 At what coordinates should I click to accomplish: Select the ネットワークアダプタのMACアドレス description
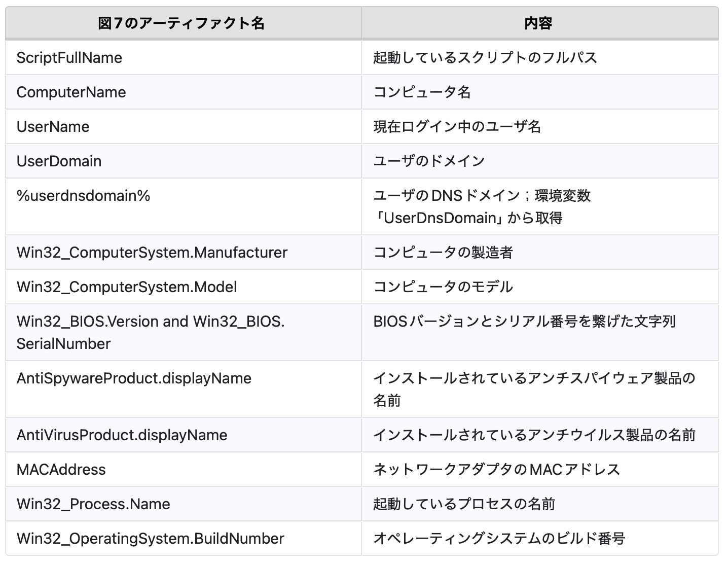click(x=497, y=470)
